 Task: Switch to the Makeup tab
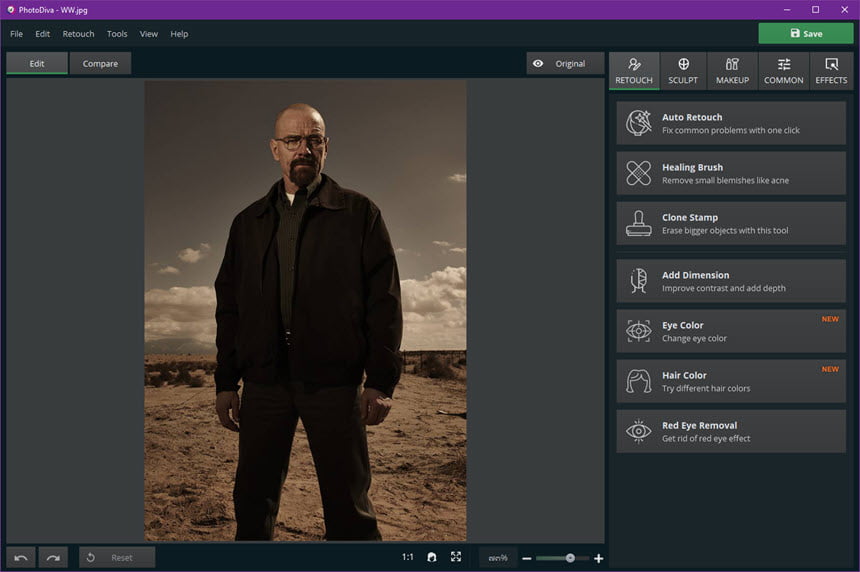732,71
